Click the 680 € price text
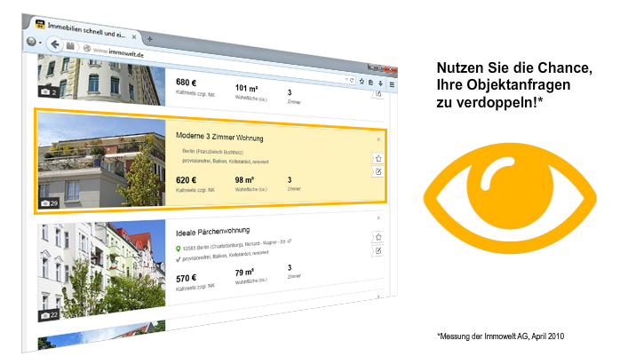 (186, 83)
